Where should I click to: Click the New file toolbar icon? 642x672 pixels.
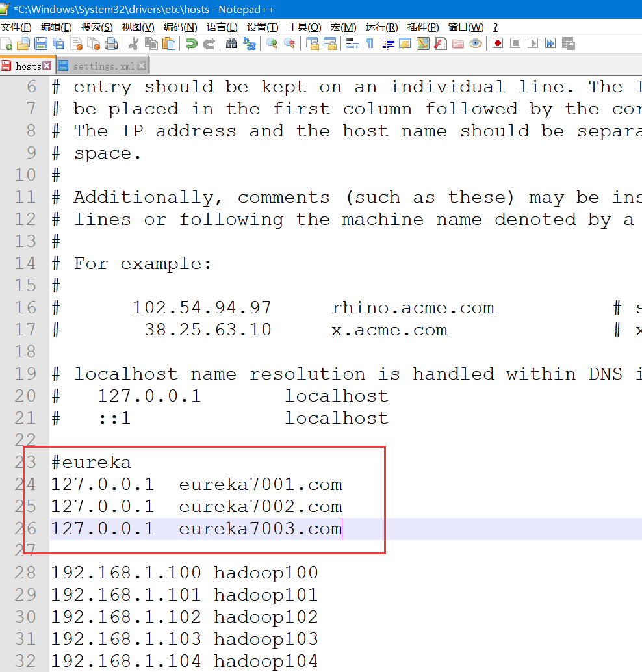[6, 44]
